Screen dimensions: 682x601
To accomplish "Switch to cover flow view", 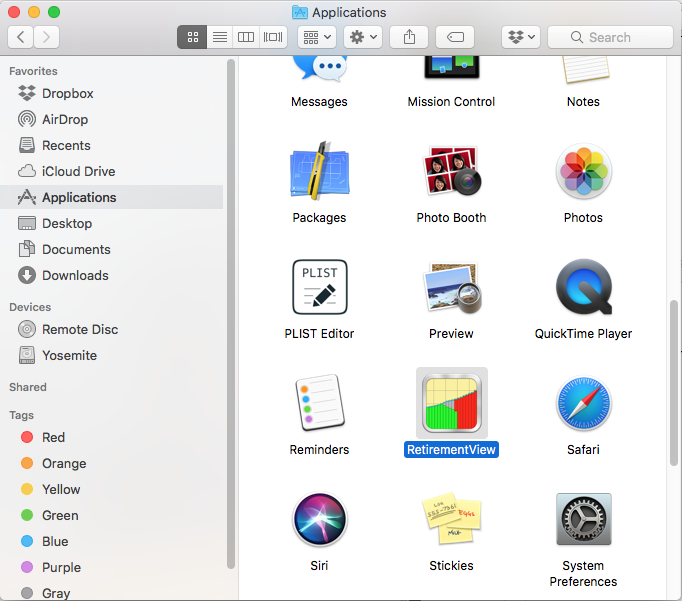I will click(273, 37).
